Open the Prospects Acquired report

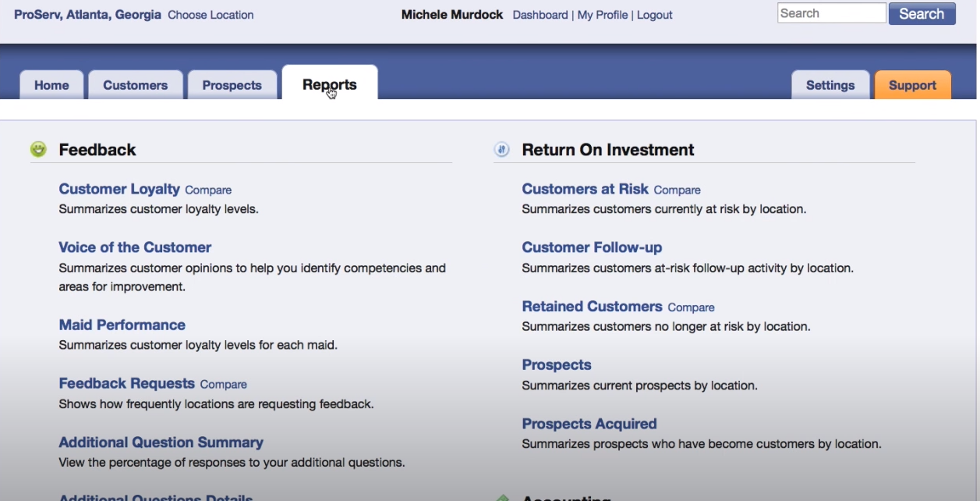coord(589,424)
